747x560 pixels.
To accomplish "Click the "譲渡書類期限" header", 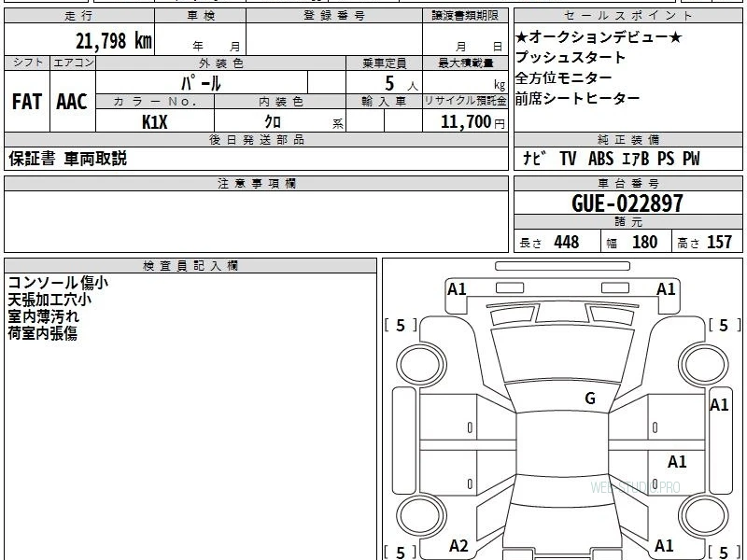I will [465, 16].
